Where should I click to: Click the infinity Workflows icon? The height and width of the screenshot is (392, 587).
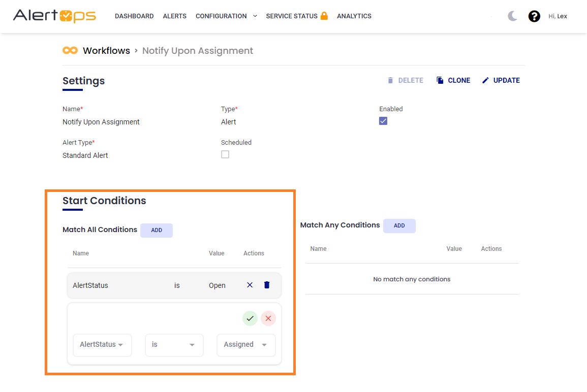click(x=70, y=50)
